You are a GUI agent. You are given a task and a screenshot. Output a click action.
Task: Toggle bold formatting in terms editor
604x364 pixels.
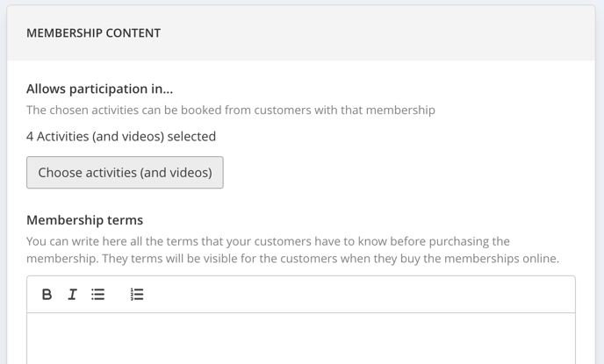pyautogui.click(x=47, y=295)
